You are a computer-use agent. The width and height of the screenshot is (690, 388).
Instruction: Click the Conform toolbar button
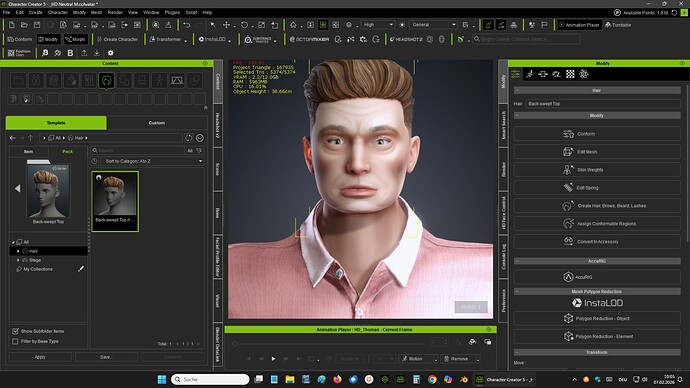(20, 39)
